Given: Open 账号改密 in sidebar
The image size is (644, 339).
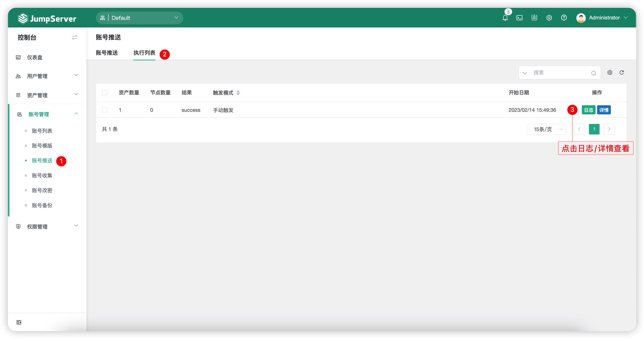Looking at the screenshot, I should pos(42,190).
